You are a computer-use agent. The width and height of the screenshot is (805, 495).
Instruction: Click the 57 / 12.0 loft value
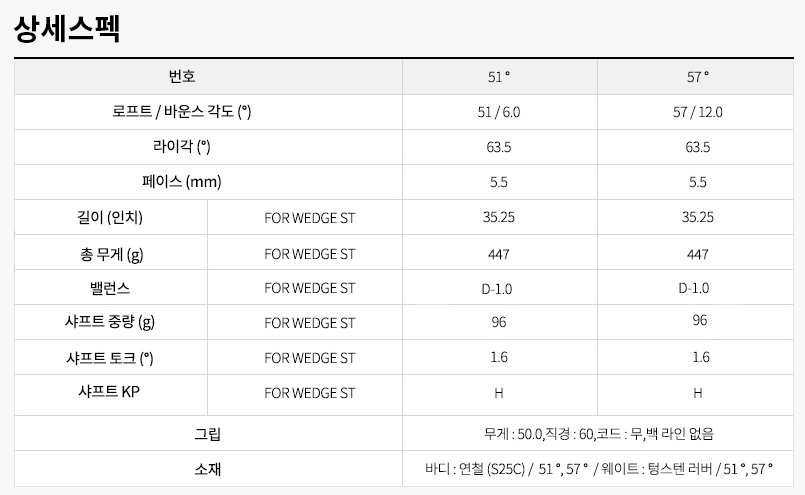pos(698,112)
